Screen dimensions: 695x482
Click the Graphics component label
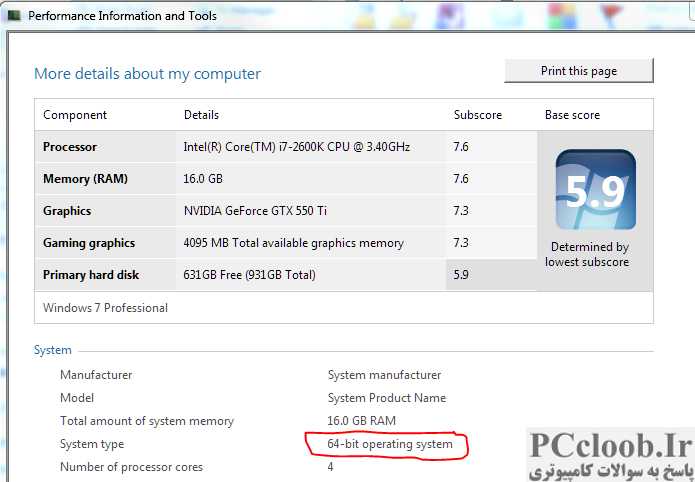[x=67, y=211]
